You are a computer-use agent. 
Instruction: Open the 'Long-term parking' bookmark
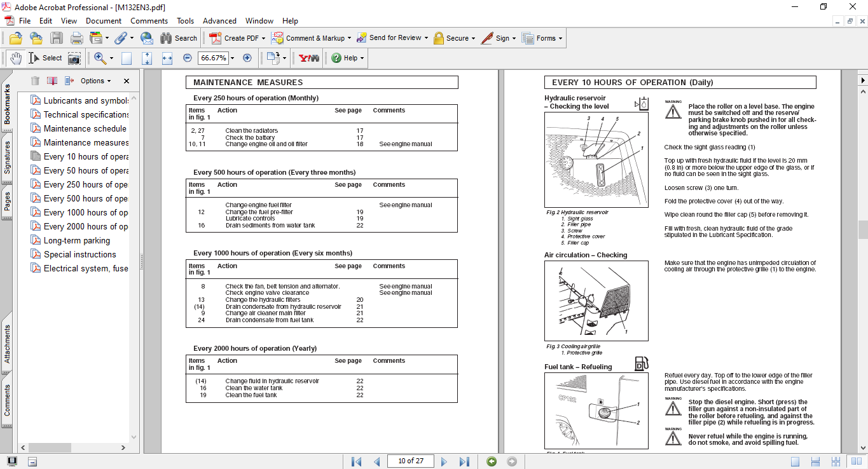[76, 241]
